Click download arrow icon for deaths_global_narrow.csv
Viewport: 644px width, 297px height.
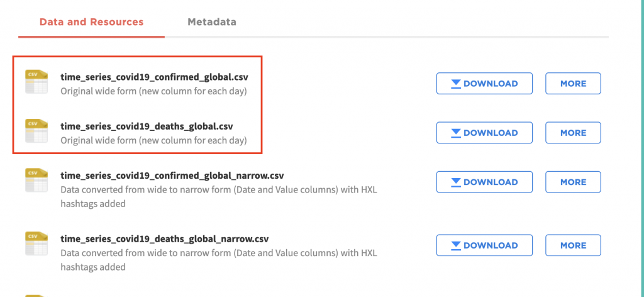tap(456, 245)
